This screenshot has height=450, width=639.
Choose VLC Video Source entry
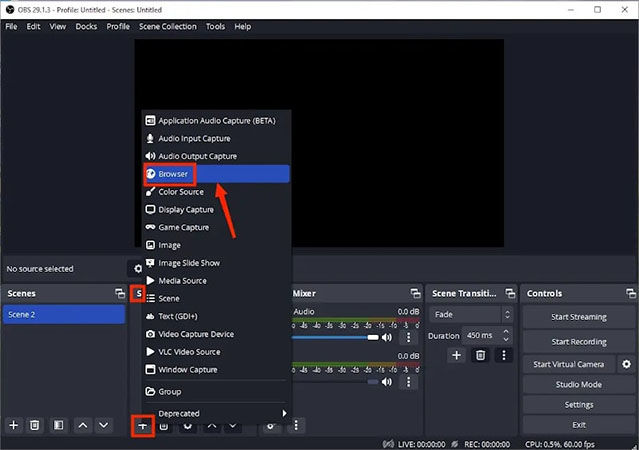[216, 352]
